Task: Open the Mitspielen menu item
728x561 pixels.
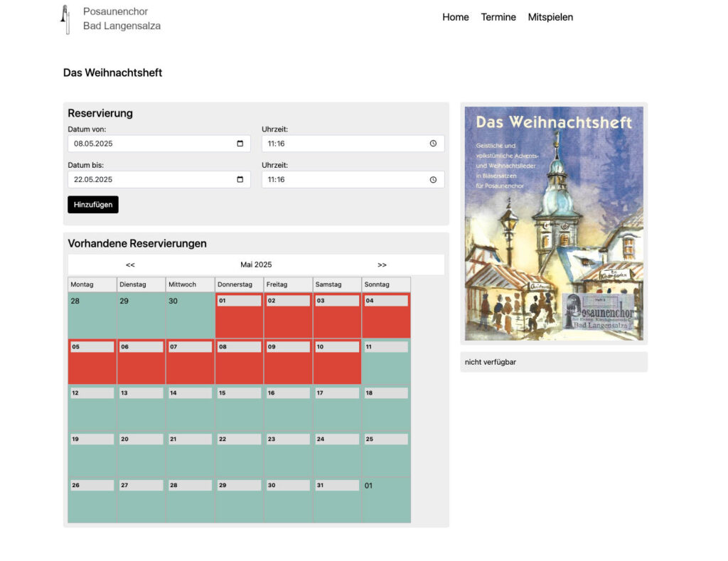Action: tap(550, 17)
